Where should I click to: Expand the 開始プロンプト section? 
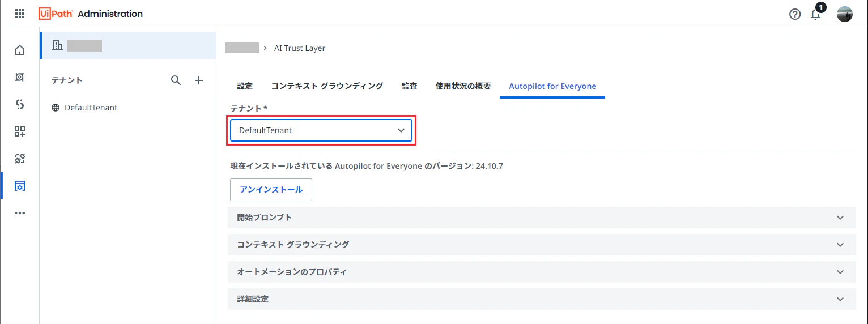pyautogui.click(x=542, y=218)
